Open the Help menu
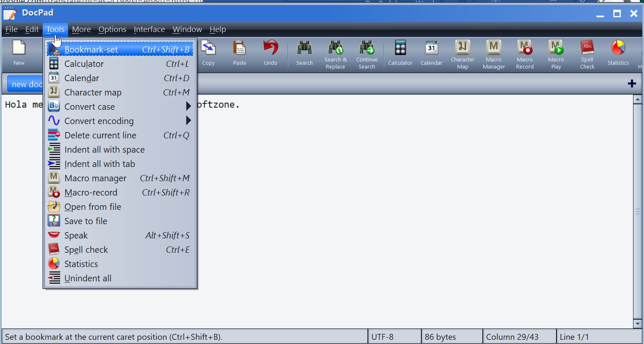 click(x=218, y=29)
